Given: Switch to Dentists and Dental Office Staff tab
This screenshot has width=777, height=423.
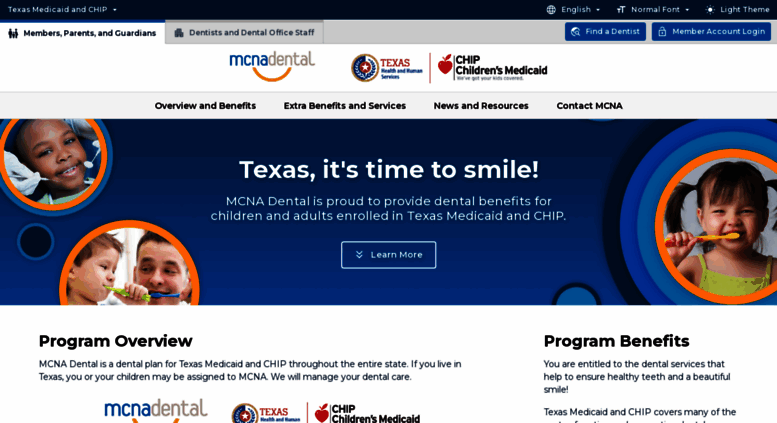Looking at the screenshot, I should tap(244, 33).
